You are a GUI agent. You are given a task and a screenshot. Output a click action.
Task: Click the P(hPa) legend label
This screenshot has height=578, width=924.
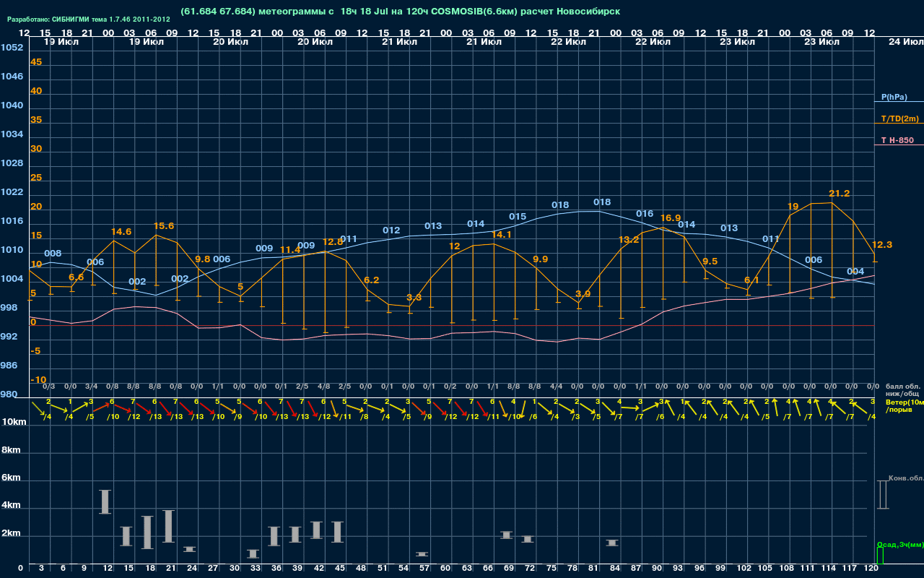point(894,97)
